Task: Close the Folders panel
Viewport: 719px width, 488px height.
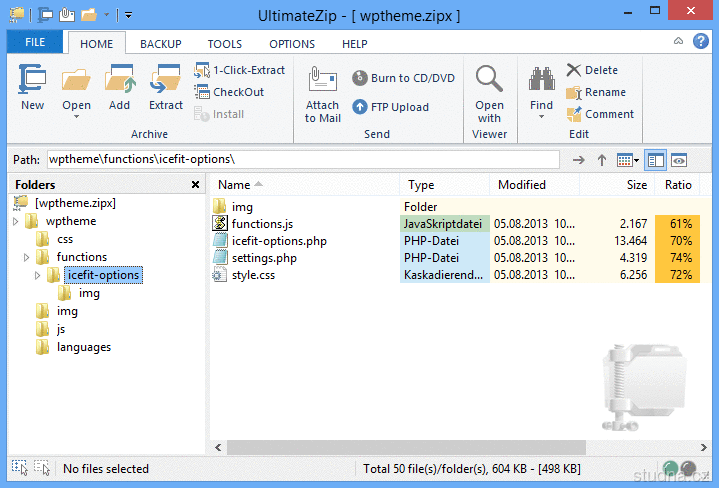Action: 195,185
